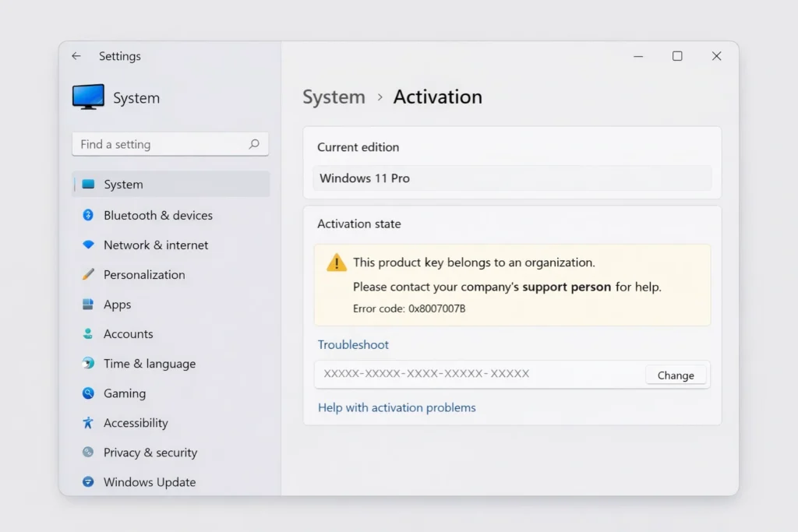The height and width of the screenshot is (532, 798).
Task: Click the Change product key button
Action: [676, 375]
